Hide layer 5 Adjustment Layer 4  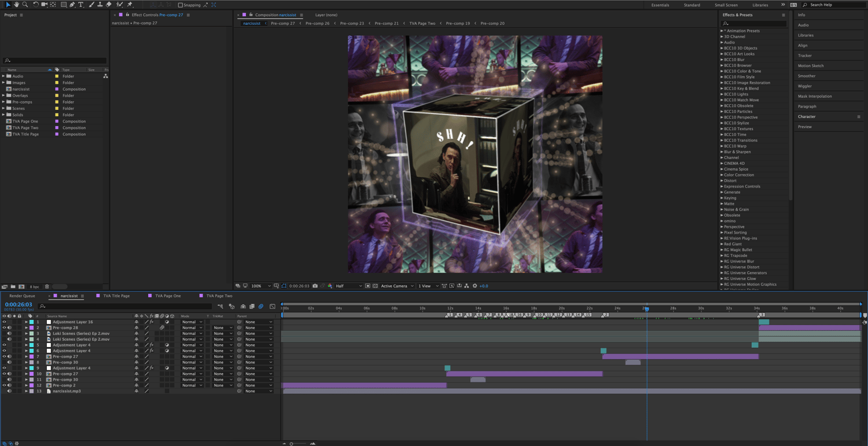pyautogui.click(x=4, y=345)
